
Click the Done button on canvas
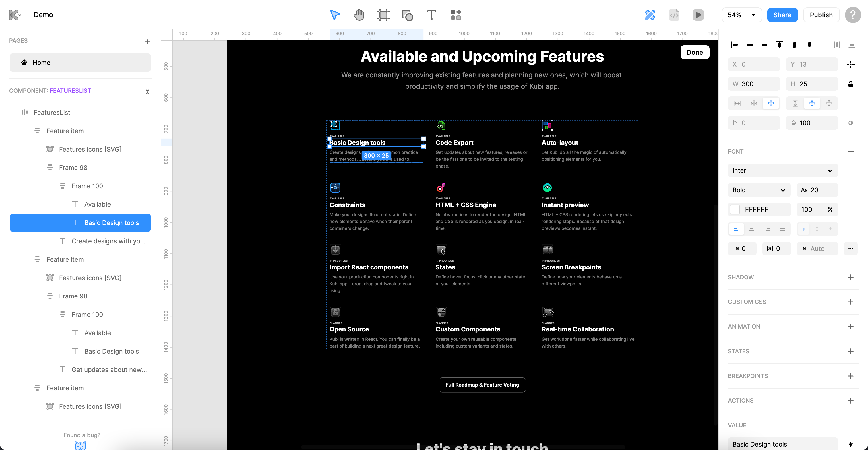coord(695,52)
